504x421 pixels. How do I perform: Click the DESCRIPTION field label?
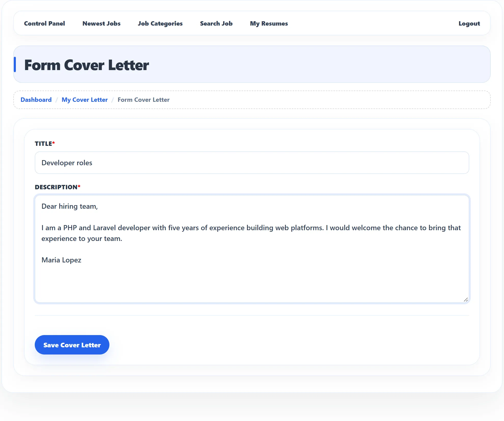58,187
